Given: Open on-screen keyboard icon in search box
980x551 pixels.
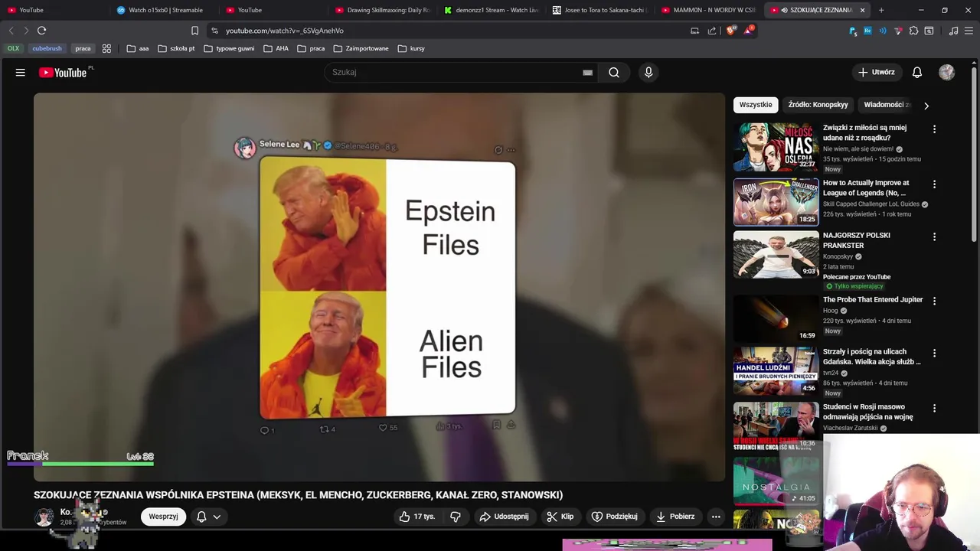Looking at the screenshot, I should [587, 73].
